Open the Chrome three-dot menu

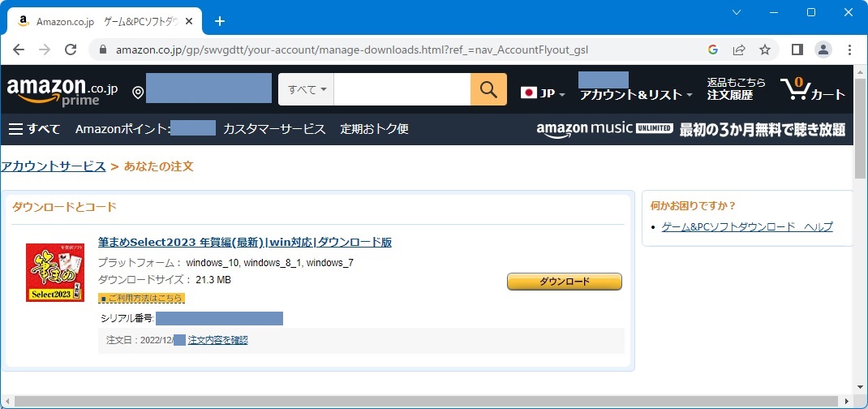(849, 50)
